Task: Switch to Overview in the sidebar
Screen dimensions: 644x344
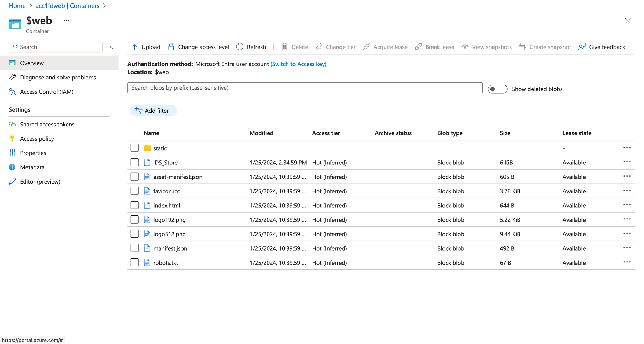Action: [x=32, y=63]
